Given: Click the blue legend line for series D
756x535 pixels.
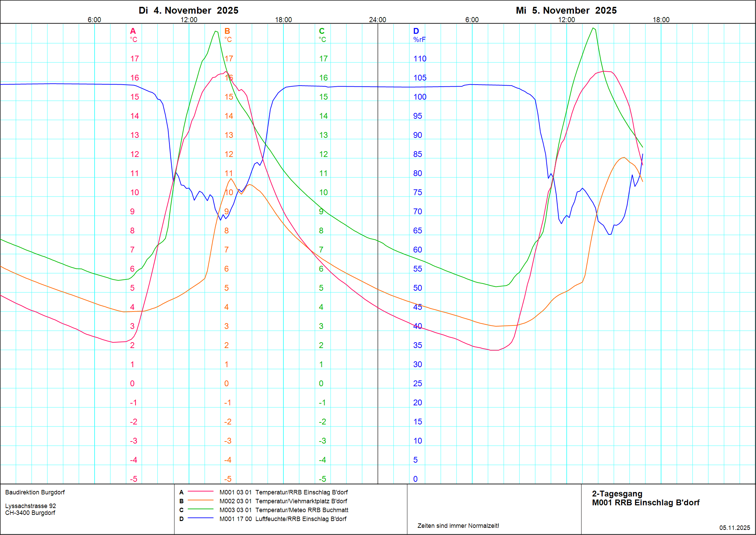Looking at the screenshot, I should 200,518.
